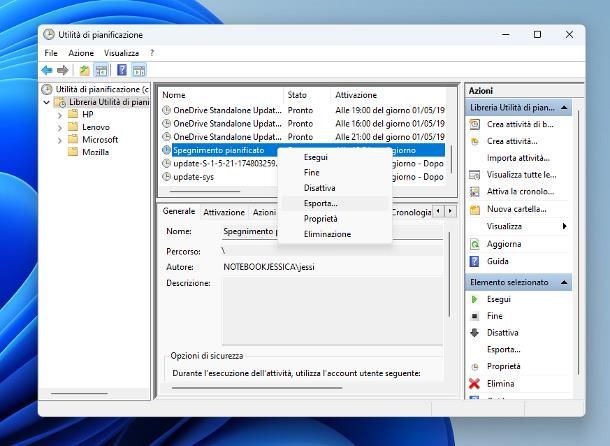Image resolution: width=610 pixels, height=446 pixels.
Task: Click the Disattiva down-arrow icon
Action: [475, 333]
